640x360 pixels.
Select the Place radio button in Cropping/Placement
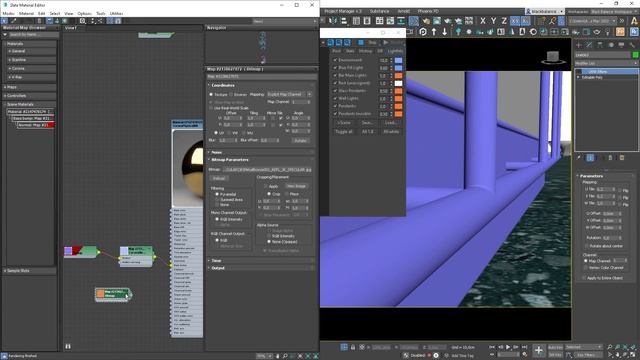pos(287,194)
